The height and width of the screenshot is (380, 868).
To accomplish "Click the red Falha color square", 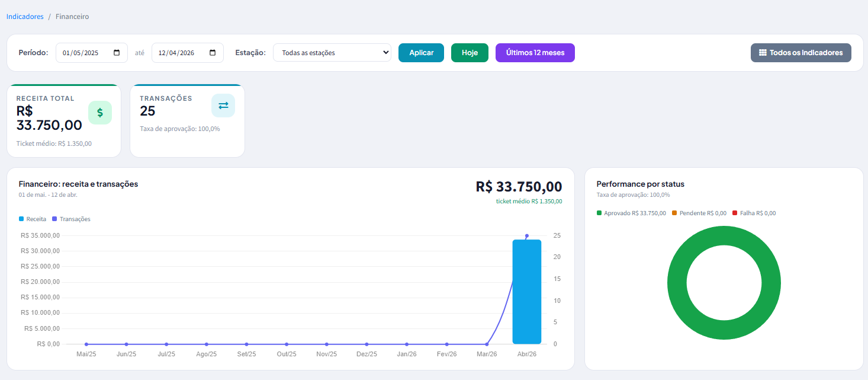I will point(735,213).
